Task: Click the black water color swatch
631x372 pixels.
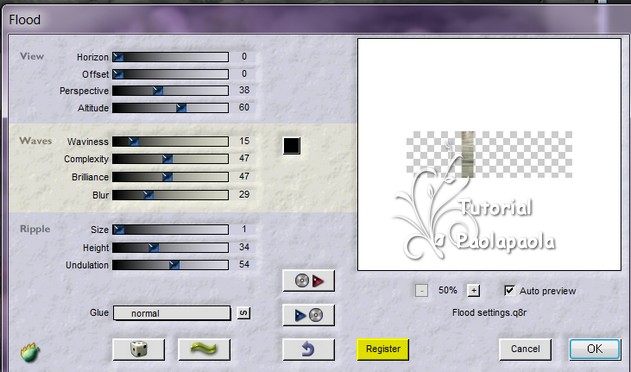Action: point(292,146)
